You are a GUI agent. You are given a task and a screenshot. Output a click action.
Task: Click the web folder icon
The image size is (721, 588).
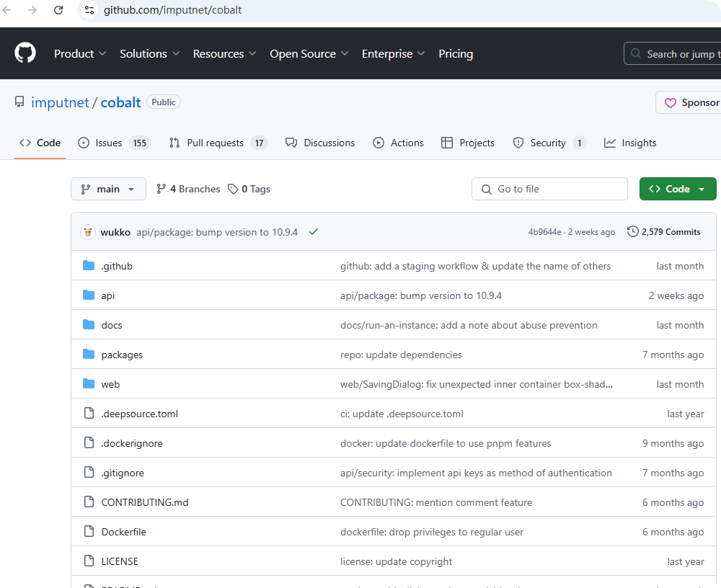89,383
